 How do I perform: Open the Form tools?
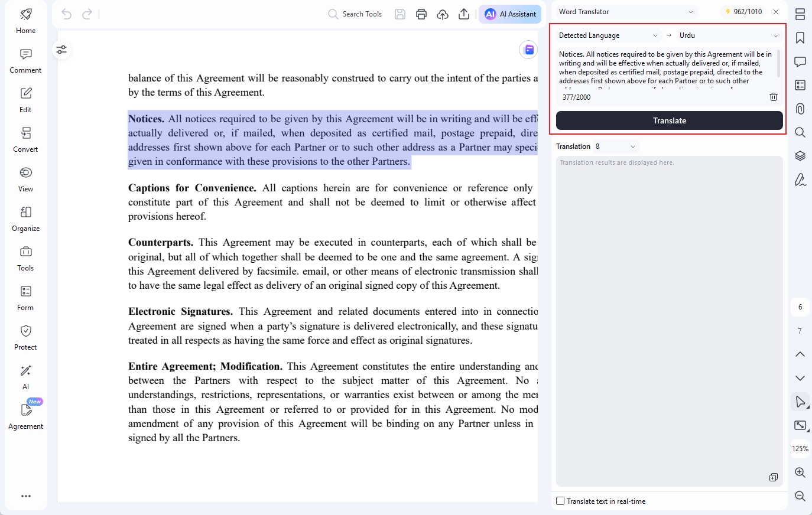(26, 298)
